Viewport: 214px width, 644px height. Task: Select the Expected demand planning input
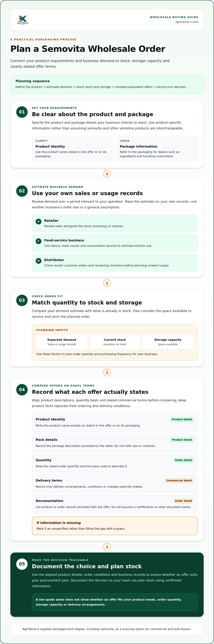[x=62, y=342]
